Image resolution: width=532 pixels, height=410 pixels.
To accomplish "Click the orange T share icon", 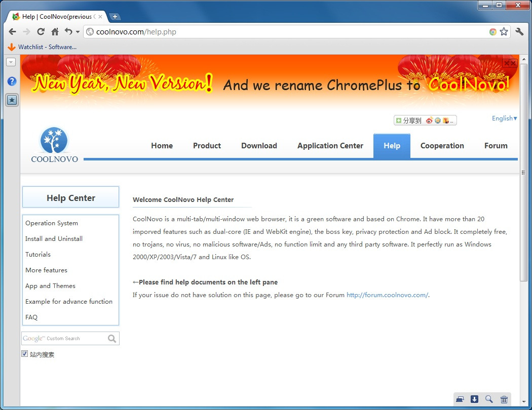I will 446,120.
